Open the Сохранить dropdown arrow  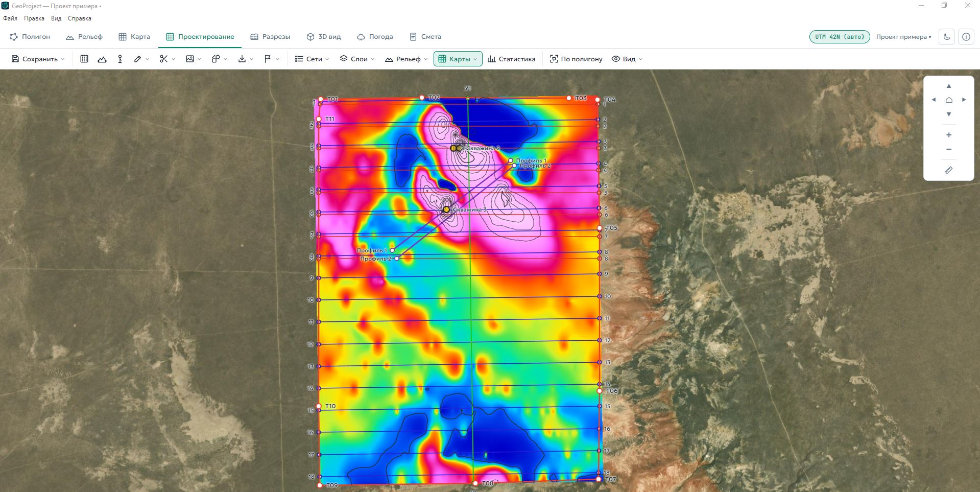tap(63, 59)
